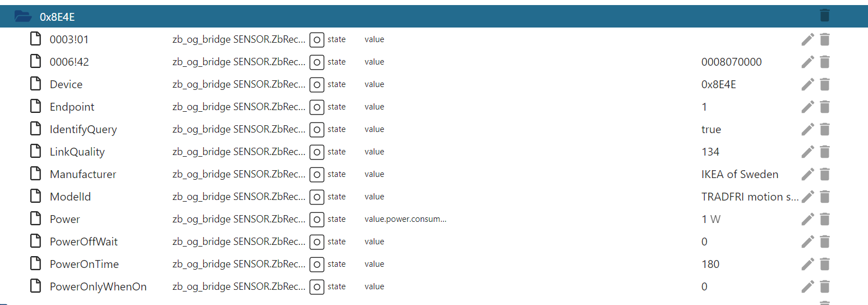868x305 pixels.
Task: Click the LinkQuality value 134
Action: 710,152
